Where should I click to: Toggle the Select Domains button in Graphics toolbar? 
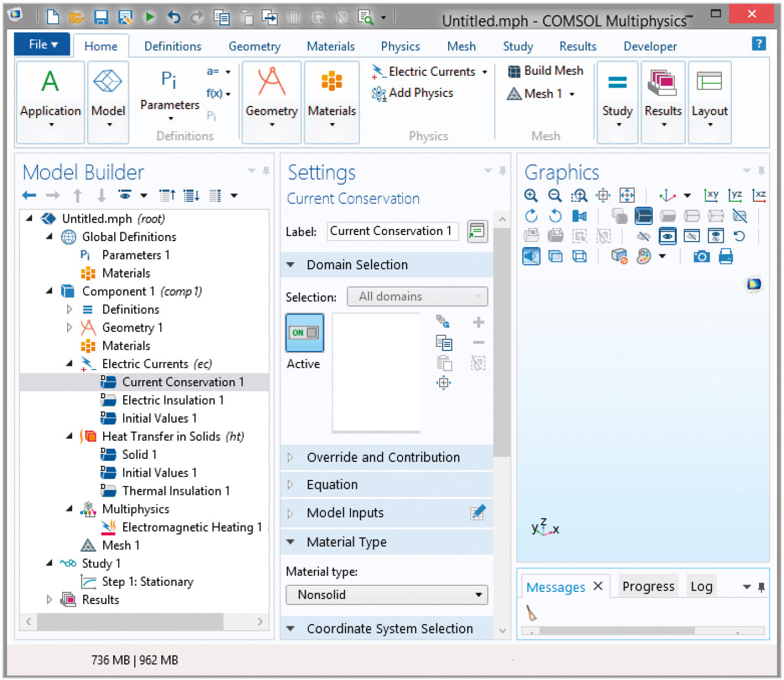[x=643, y=216]
